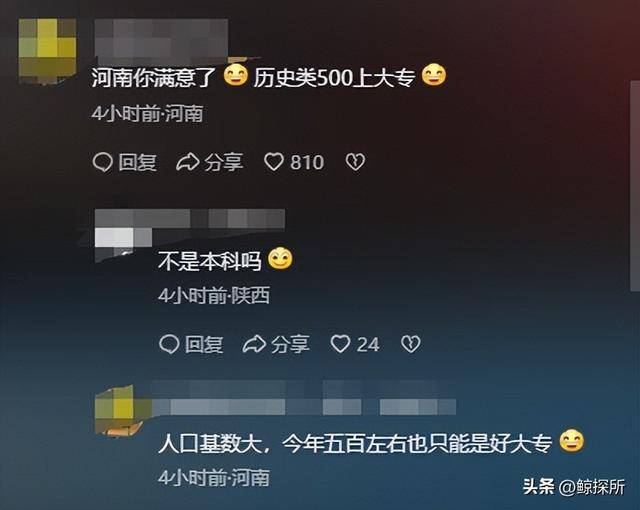Image resolution: width=640 pixels, height=510 pixels.
Task: Dislike the 不是本科吗 reply via broken heart
Action: [x=411, y=344]
